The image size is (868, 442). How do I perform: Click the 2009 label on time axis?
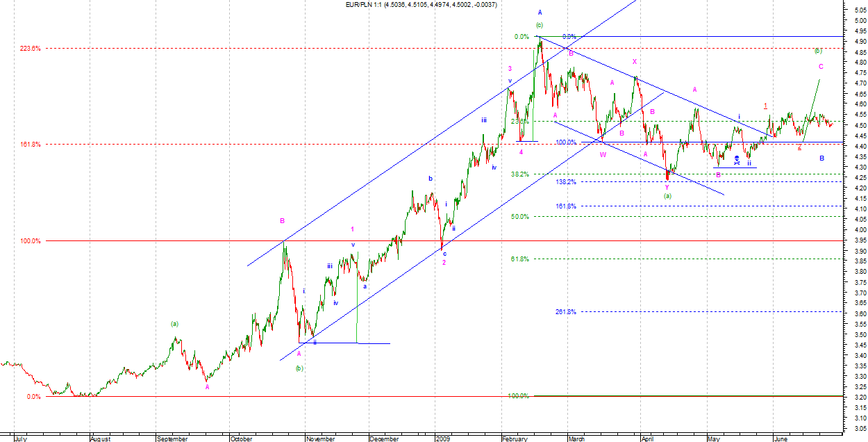(444, 439)
